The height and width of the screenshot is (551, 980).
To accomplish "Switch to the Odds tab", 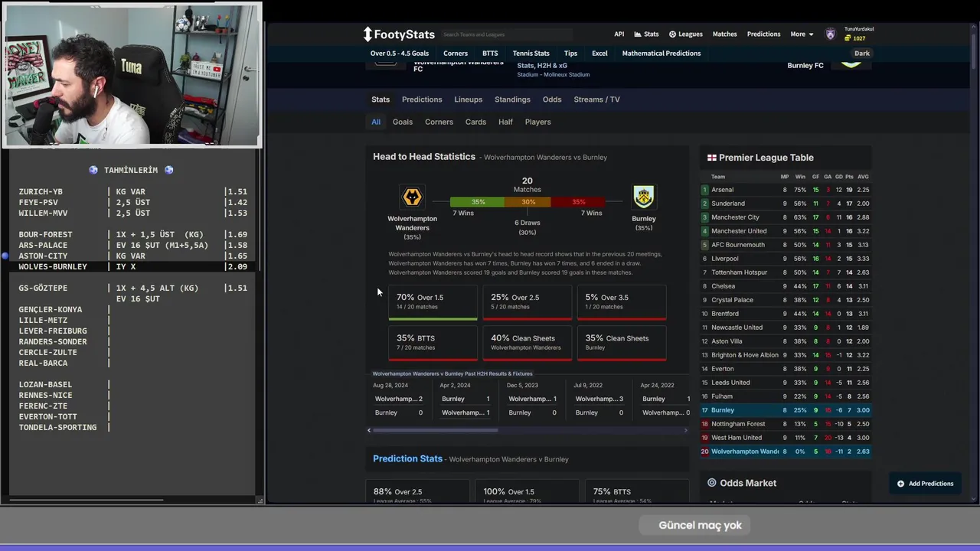I will point(552,99).
